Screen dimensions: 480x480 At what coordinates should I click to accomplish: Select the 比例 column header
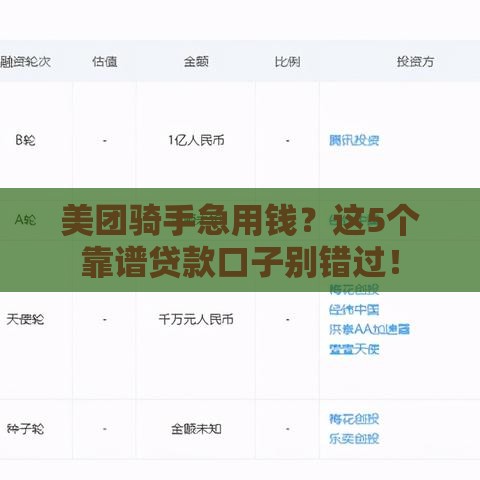coord(287,62)
